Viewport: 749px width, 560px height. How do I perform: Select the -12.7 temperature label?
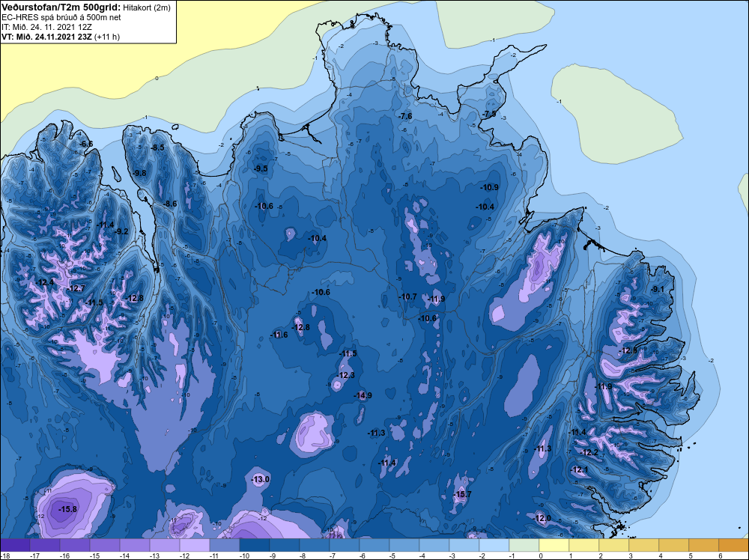pyautogui.click(x=76, y=288)
